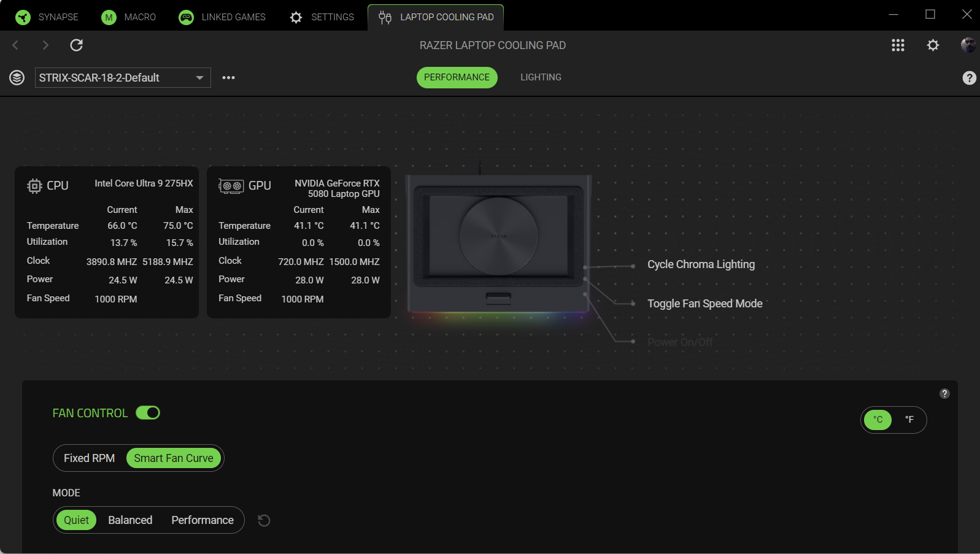Open the settings gear next to the profile avatar
The width and height of the screenshot is (980, 554).
(x=933, y=45)
